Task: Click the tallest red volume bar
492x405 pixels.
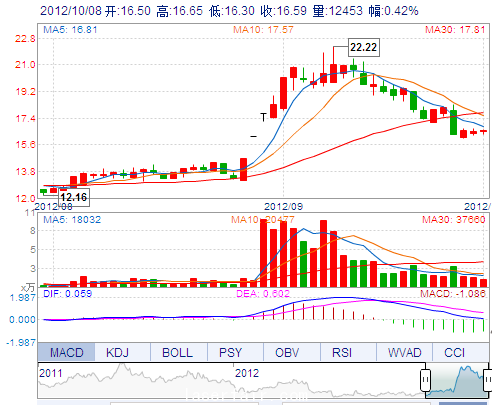Action: click(x=263, y=253)
